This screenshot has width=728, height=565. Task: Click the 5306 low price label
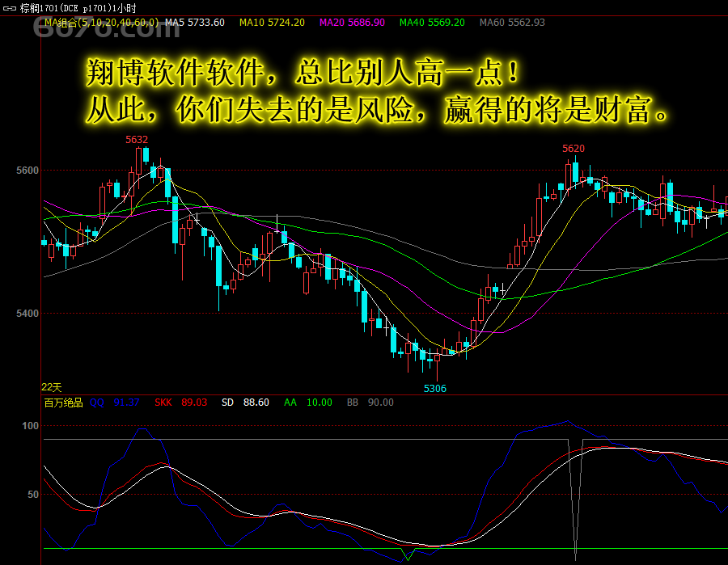tap(435, 389)
